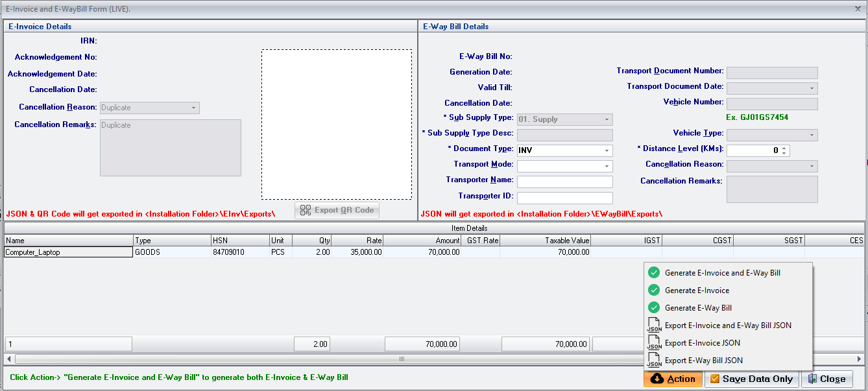Screen dimensions: 868x391
Task: Click the horizontal scrollbar thumb in item grid
Action: (402, 359)
